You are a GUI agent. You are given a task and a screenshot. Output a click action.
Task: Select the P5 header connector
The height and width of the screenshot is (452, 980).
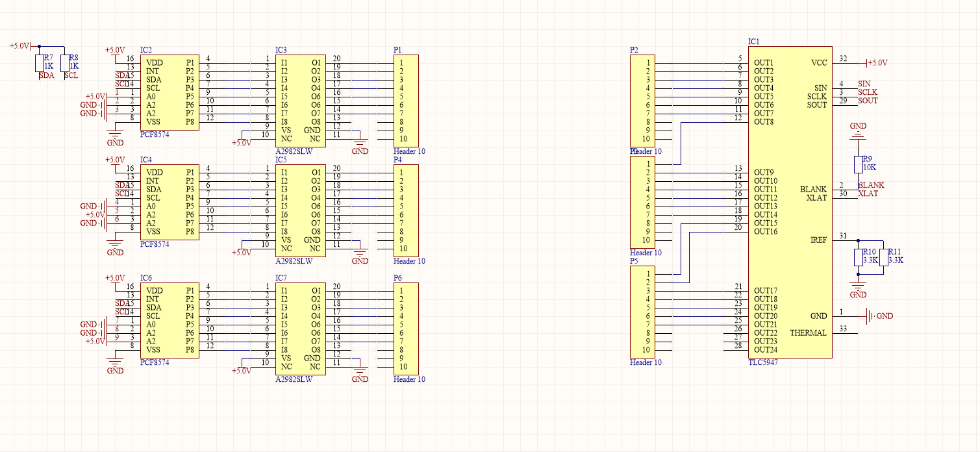642,312
